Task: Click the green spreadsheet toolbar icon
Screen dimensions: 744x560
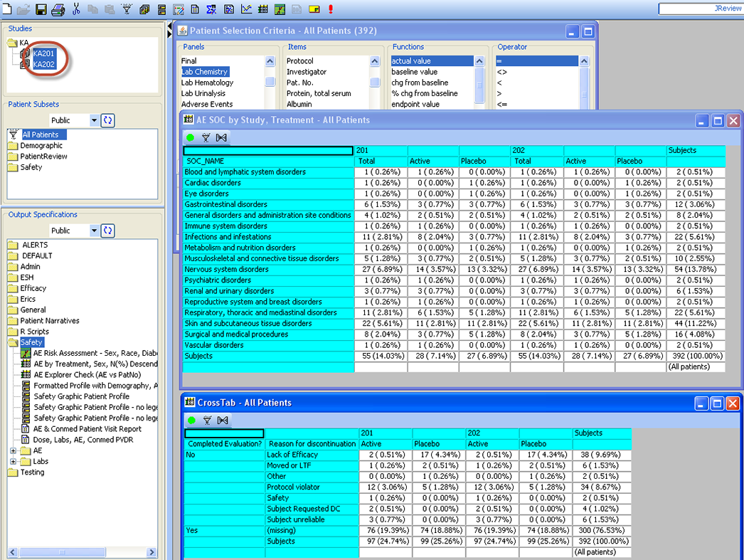Action: [x=280, y=9]
